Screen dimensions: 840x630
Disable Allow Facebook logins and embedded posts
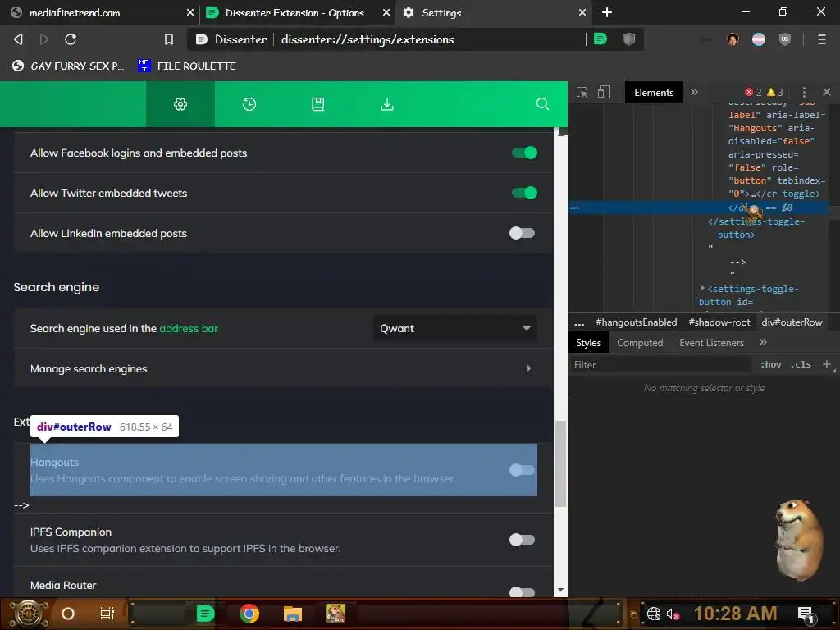524,153
